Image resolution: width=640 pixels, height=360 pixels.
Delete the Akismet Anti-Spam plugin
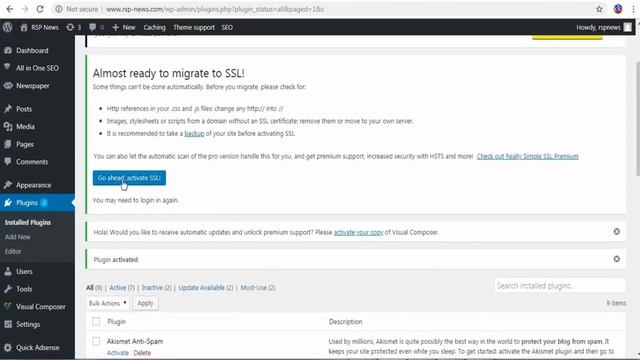142,353
